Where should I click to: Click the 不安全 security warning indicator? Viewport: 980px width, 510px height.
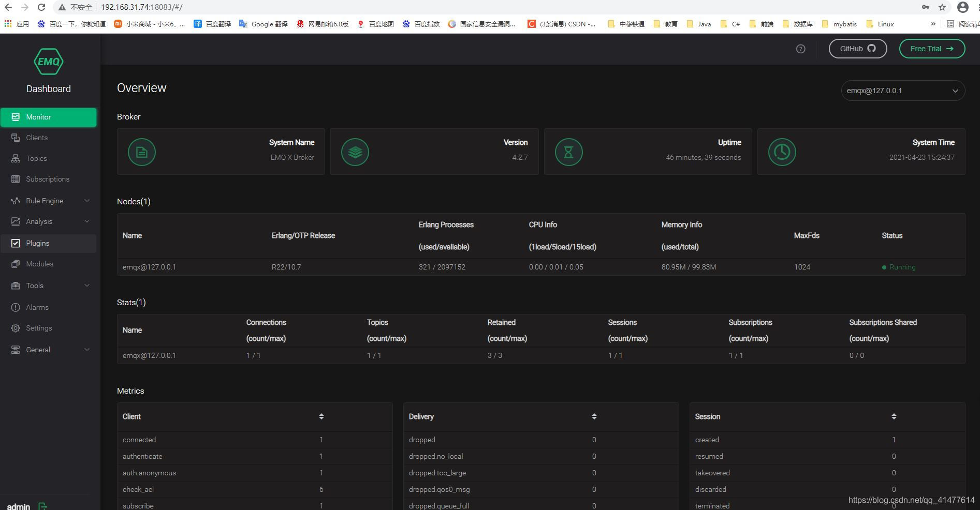tap(76, 7)
